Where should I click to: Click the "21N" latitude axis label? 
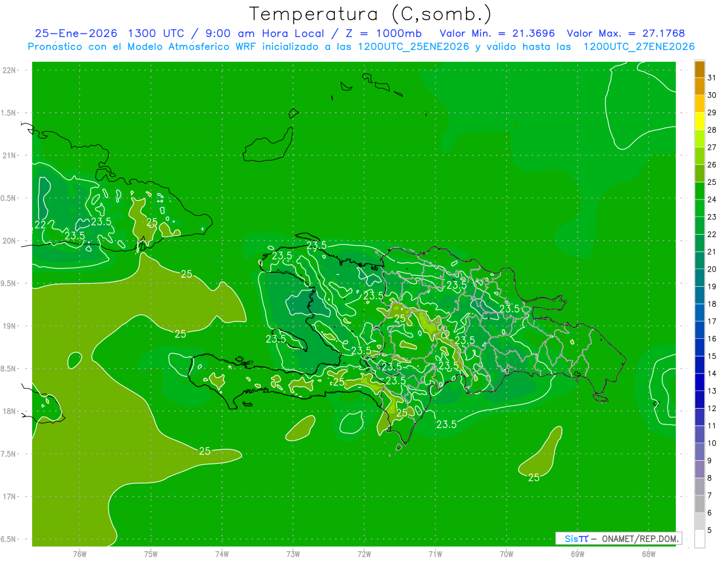click(x=9, y=156)
